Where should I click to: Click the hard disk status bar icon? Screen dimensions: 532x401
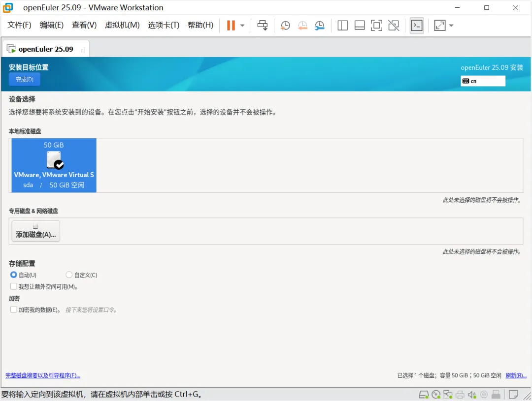[x=424, y=395]
